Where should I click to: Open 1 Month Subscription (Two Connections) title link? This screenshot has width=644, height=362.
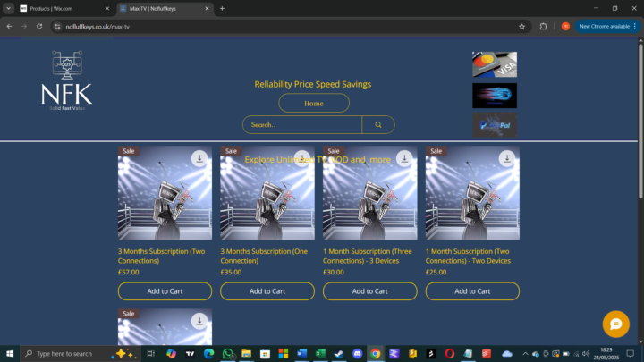468,257
